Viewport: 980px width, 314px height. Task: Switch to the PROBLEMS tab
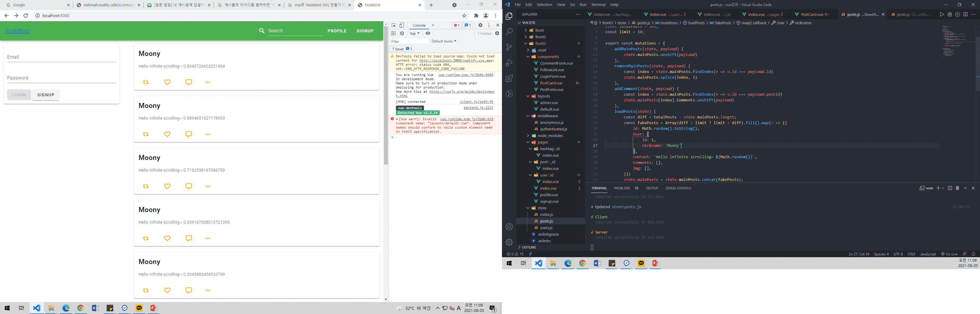tap(622, 188)
